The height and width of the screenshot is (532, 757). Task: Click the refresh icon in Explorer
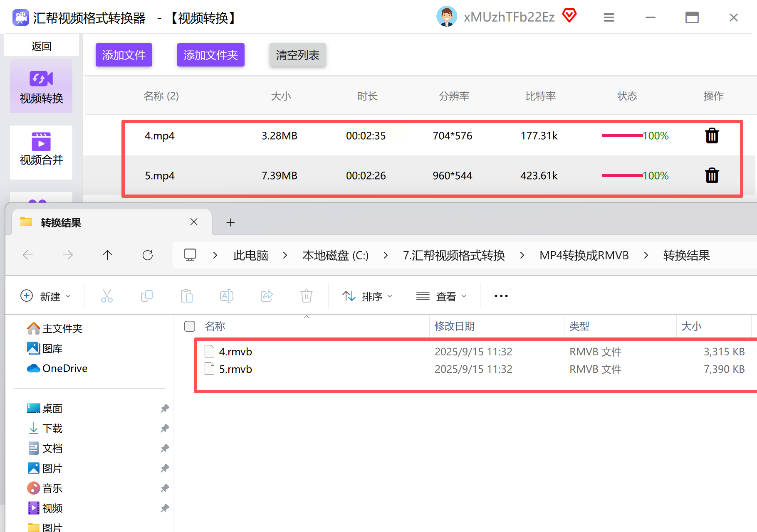tap(148, 255)
